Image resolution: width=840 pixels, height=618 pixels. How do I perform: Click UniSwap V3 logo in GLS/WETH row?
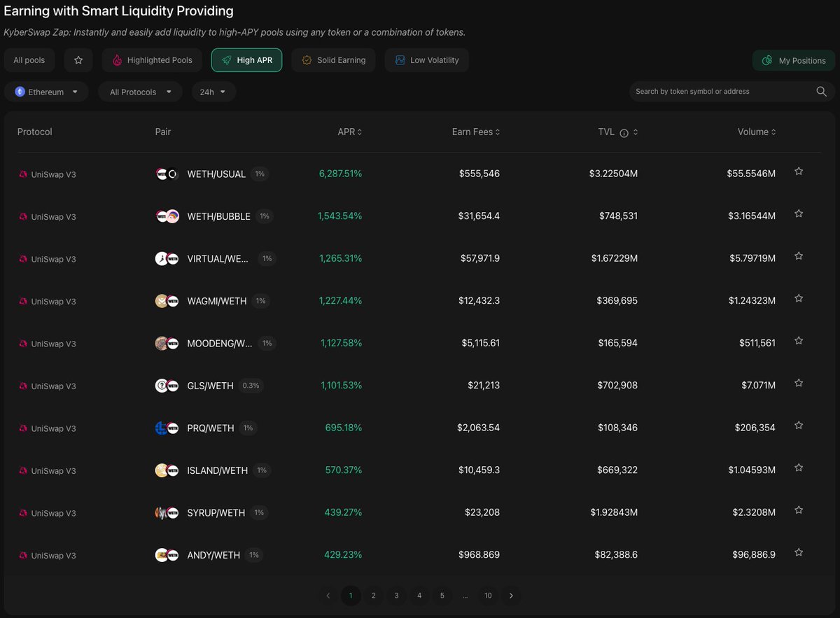pos(23,386)
